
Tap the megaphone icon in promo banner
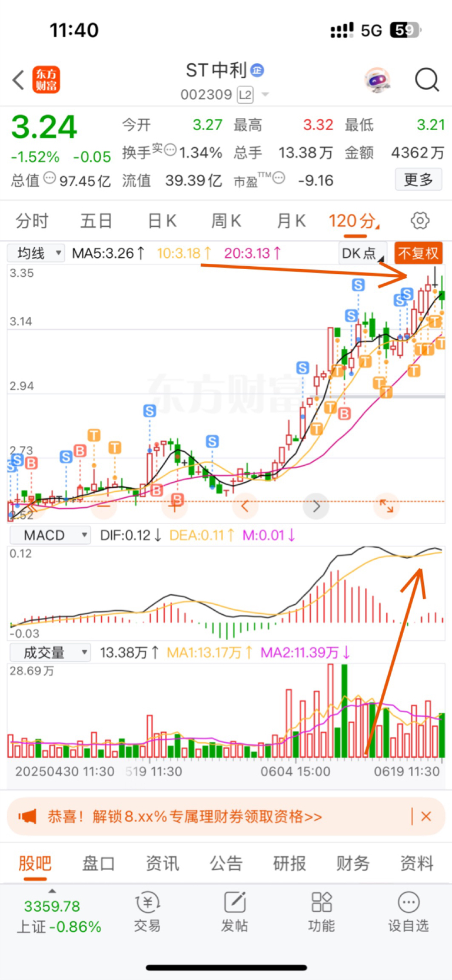28,816
